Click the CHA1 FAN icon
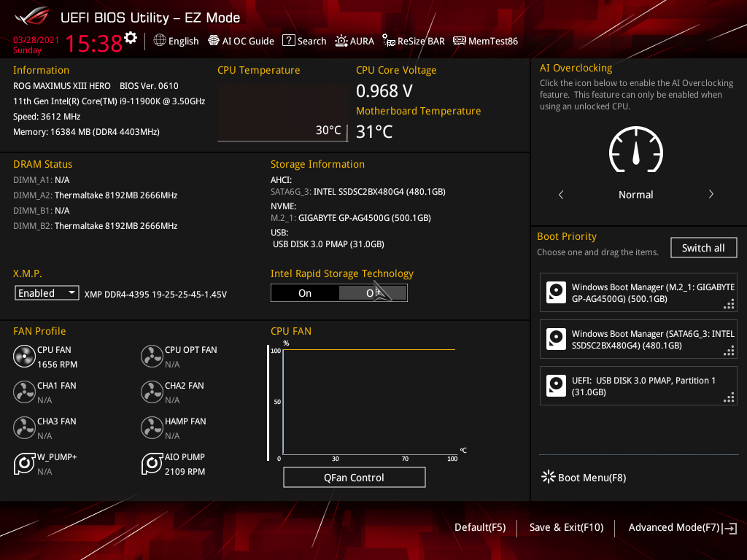Screen dimensions: 747x560 point(24,392)
